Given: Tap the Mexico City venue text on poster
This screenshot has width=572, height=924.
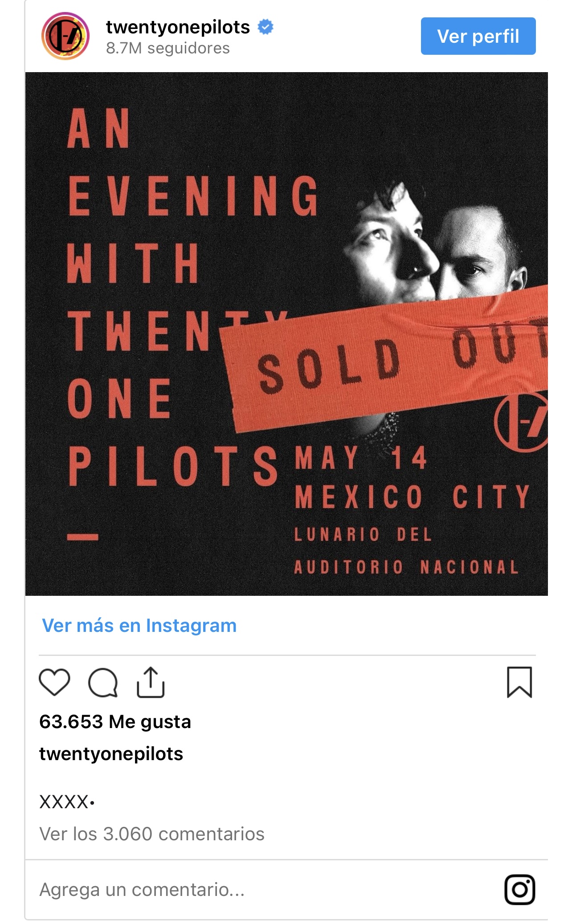Looking at the screenshot, I should coord(412,497).
